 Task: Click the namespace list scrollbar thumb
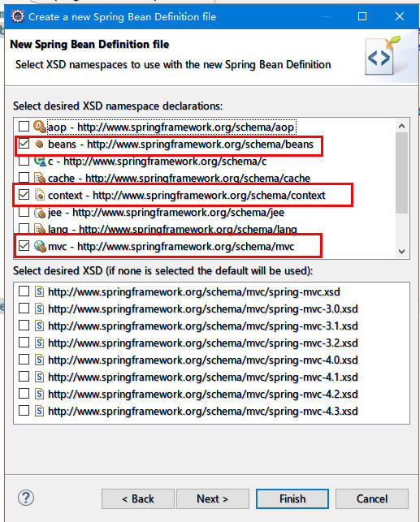(401, 172)
